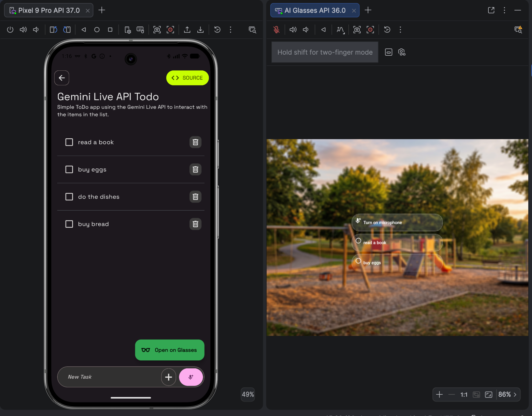The image size is (532, 416).
Task: Add new device tab beside Pixel tab
Action: click(x=102, y=10)
